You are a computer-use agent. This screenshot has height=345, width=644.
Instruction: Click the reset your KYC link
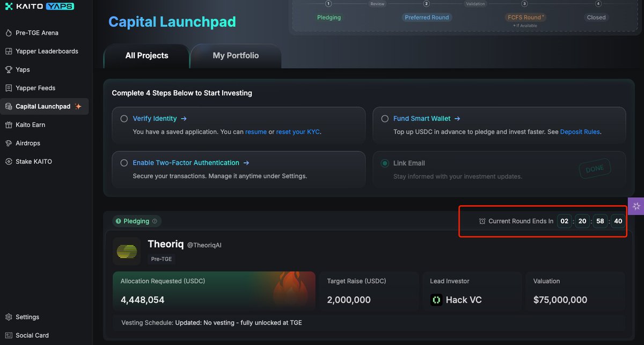coord(298,132)
